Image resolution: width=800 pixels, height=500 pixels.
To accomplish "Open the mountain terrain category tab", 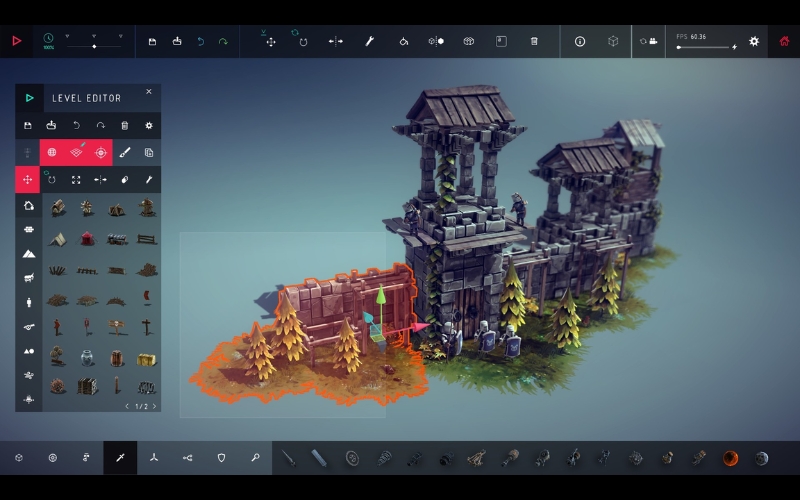I will 28,253.
